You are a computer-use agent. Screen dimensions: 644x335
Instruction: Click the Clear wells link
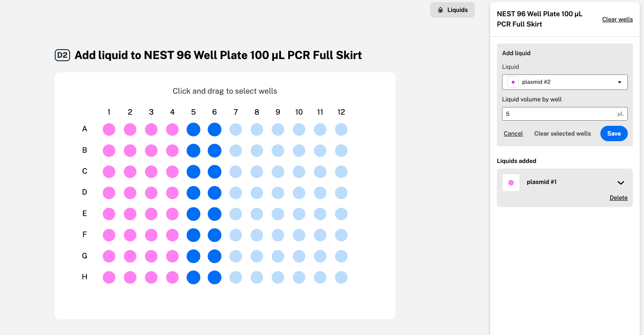617,19
